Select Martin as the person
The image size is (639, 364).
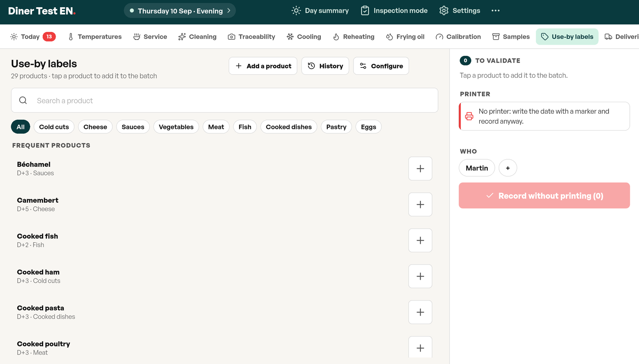click(x=477, y=168)
